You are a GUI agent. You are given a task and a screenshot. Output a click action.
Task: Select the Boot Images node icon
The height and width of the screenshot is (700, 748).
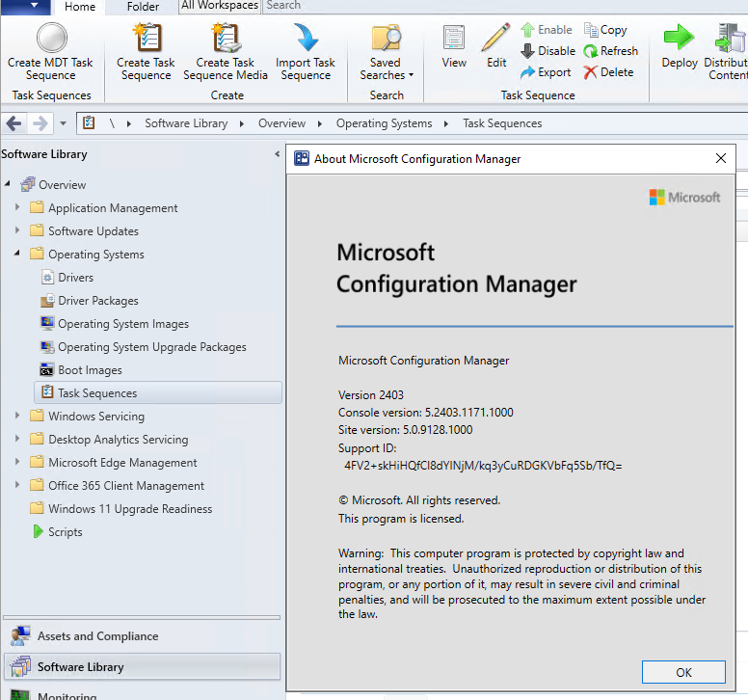pyautogui.click(x=46, y=370)
